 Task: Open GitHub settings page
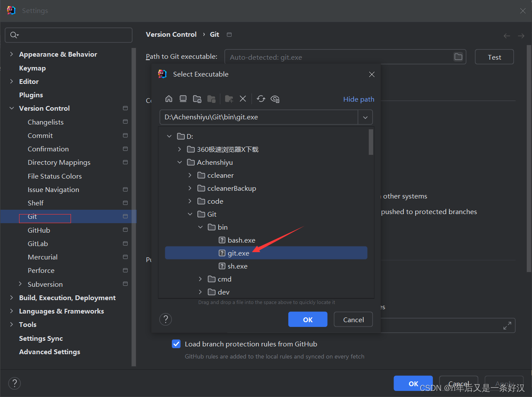pos(39,230)
